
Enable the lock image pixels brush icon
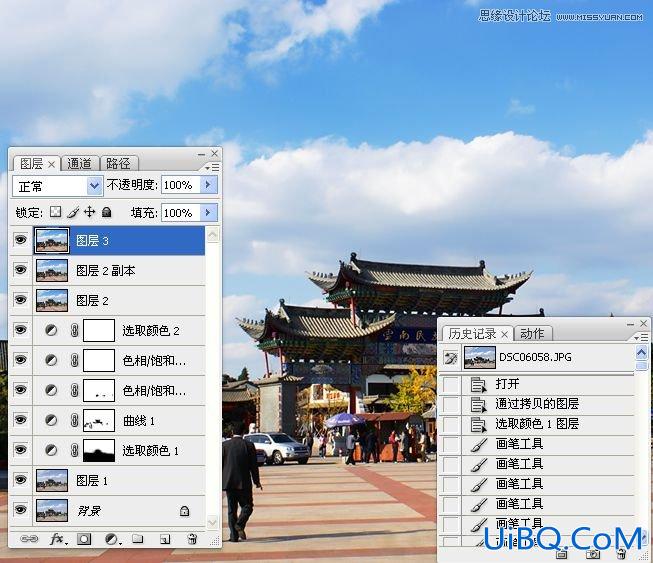(x=72, y=212)
